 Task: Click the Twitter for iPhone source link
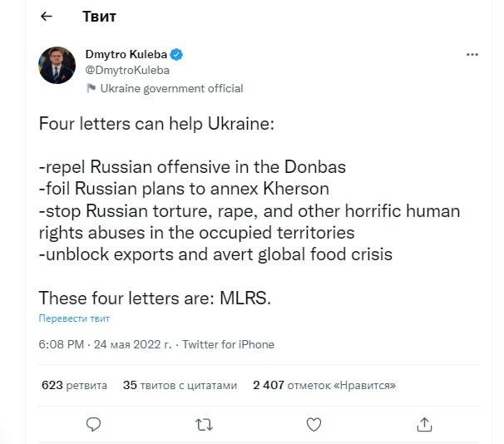tap(228, 344)
